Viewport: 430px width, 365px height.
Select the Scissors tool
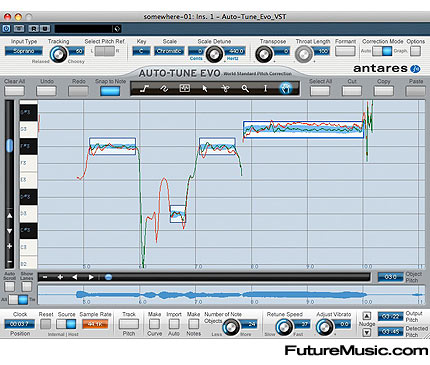(x=225, y=89)
